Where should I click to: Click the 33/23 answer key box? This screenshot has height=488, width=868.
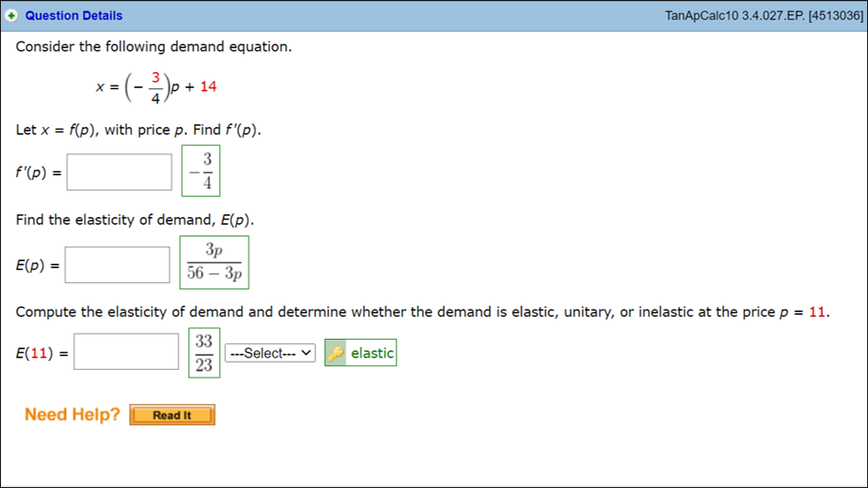204,353
